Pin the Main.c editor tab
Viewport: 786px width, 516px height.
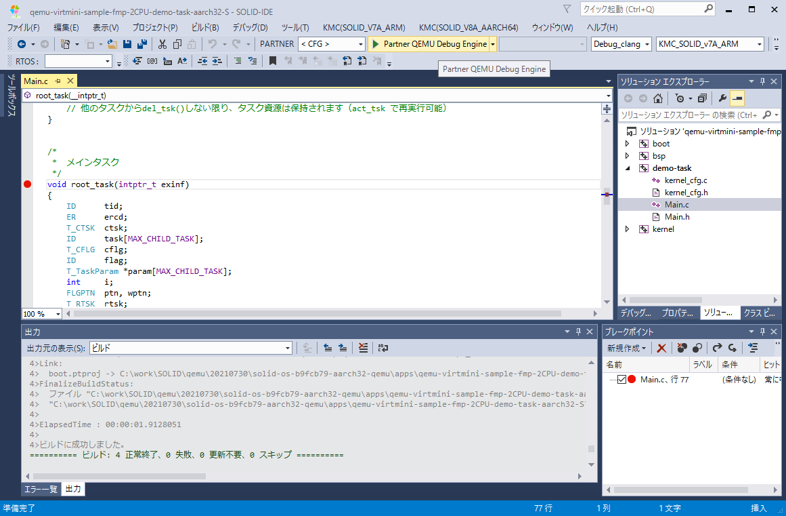point(58,81)
